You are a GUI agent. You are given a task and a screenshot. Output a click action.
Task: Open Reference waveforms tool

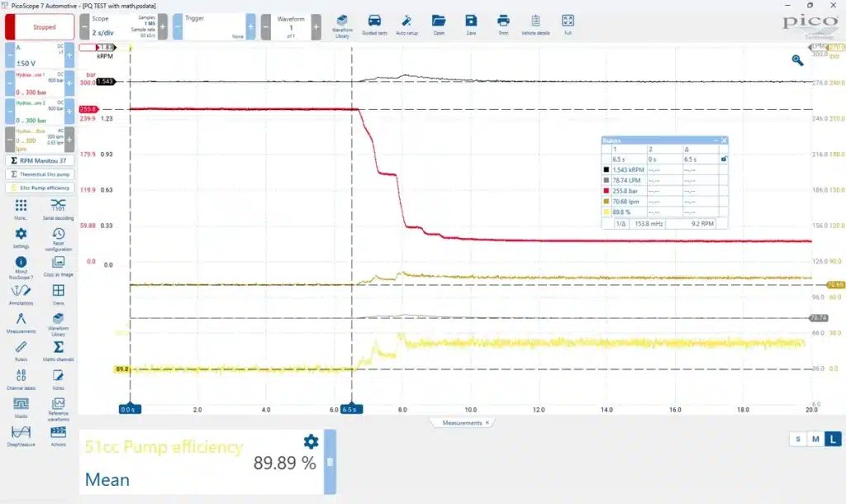[58, 409]
